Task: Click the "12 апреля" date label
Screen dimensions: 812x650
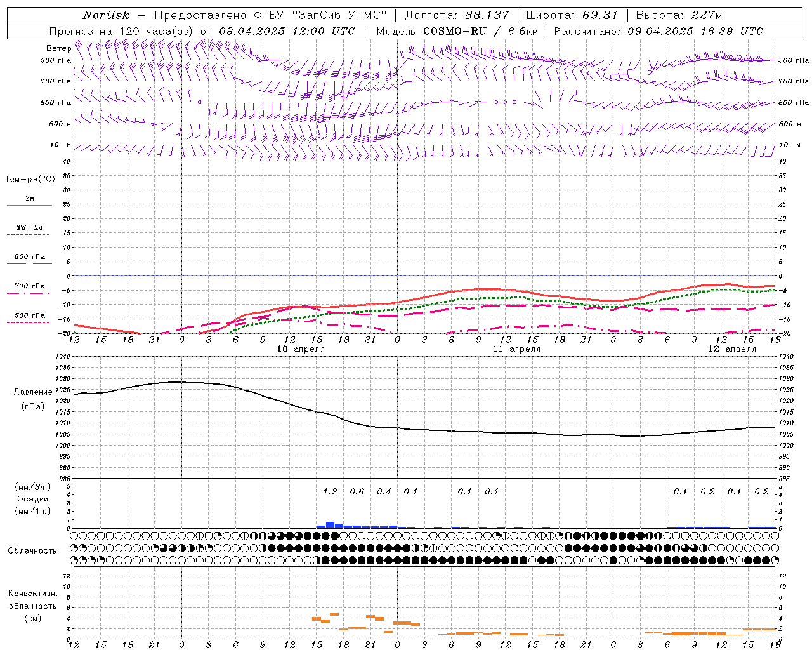Action: [732, 349]
